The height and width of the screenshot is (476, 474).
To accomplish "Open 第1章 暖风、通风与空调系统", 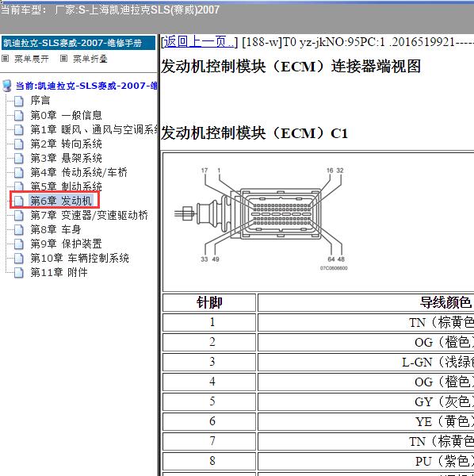I will [x=94, y=129].
